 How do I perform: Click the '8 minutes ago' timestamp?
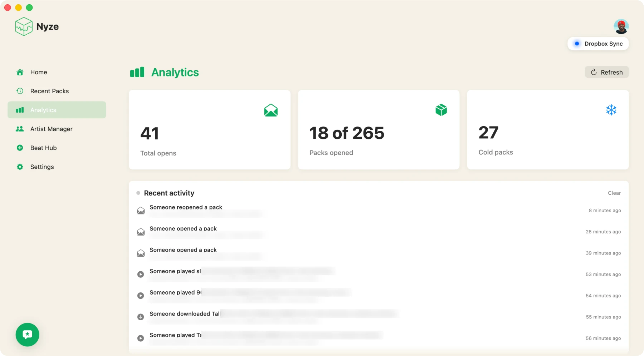605,211
